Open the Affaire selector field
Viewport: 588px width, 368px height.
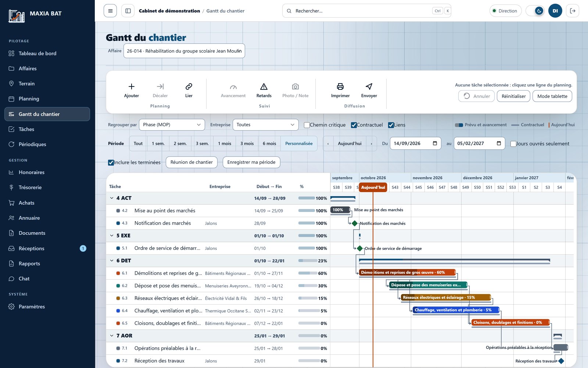click(x=184, y=51)
